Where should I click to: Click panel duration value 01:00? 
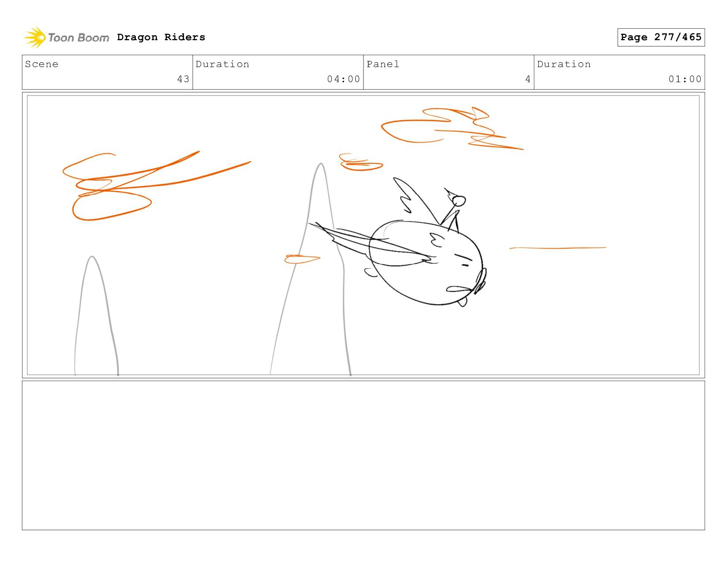click(x=685, y=79)
